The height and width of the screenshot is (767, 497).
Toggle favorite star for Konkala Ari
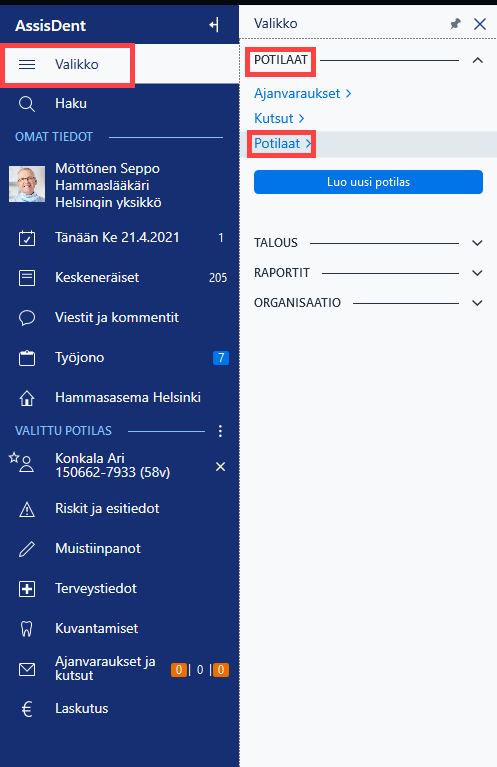pos(14,458)
